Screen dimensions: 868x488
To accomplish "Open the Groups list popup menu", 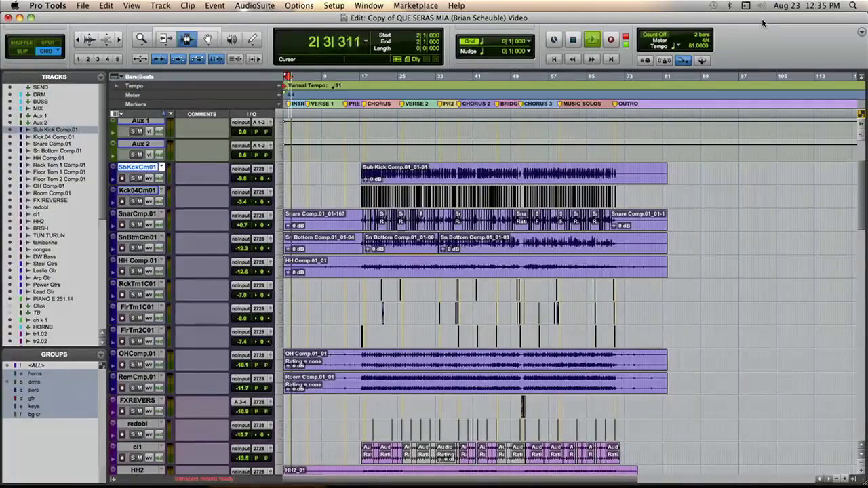I will point(100,354).
